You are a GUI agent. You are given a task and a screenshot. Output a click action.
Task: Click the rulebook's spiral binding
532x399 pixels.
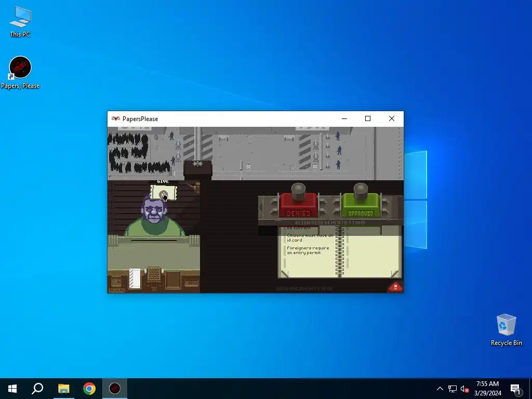[340, 251]
